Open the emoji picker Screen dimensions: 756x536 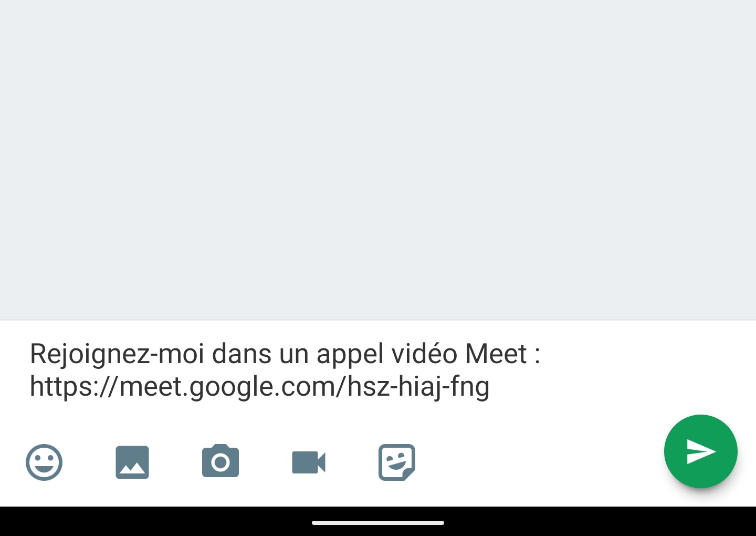click(x=44, y=462)
